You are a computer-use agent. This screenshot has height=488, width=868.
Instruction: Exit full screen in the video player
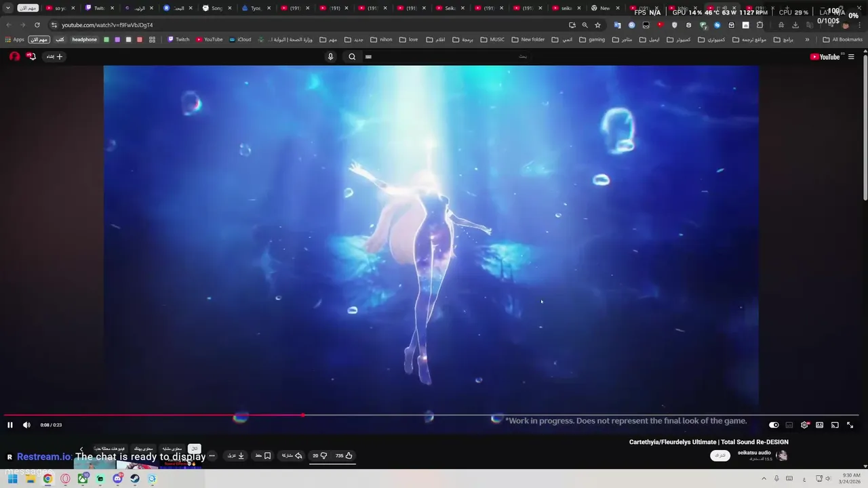[850, 425]
